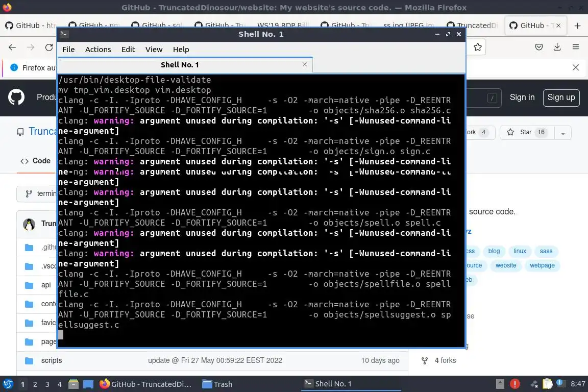The height and width of the screenshot is (392, 588).
Task: Click the terminal cursor line
Action: [x=61, y=335]
